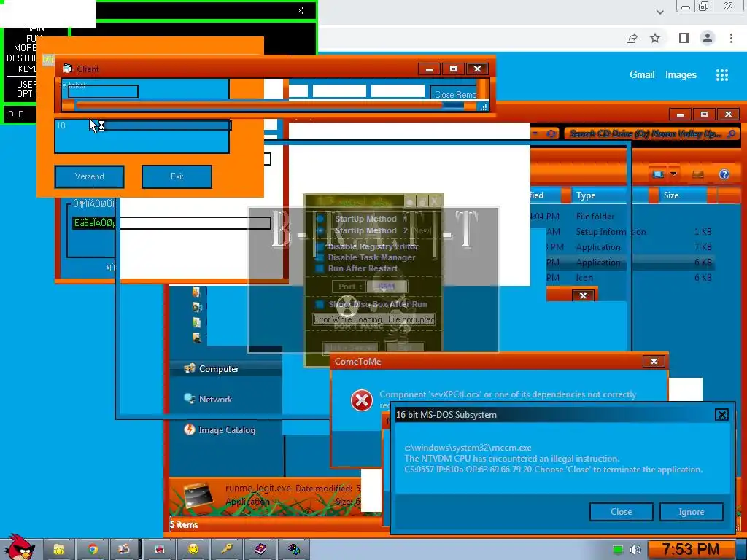
Task: Select the File folder row type cell
Action: pyautogui.click(x=595, y=216)
